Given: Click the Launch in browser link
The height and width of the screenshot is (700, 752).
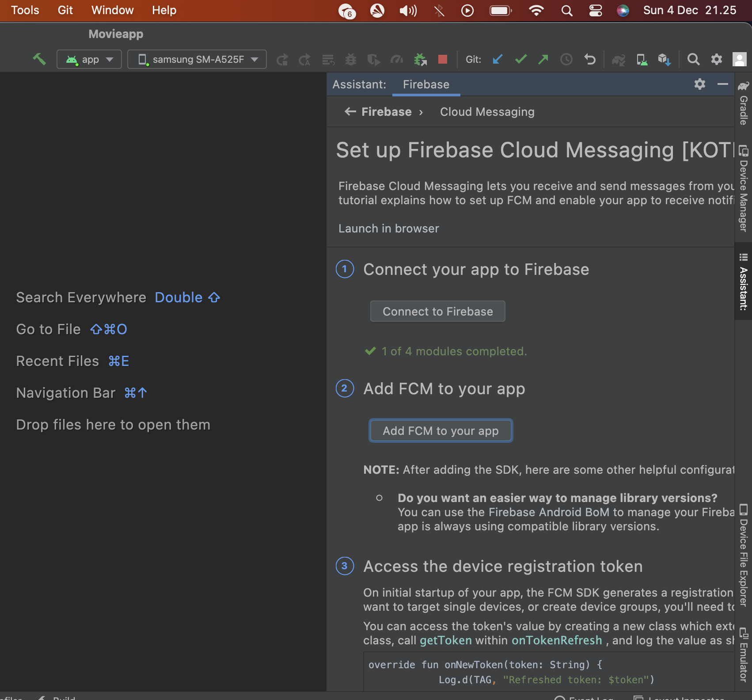Looking at the screenshot, I should (389, 228).
